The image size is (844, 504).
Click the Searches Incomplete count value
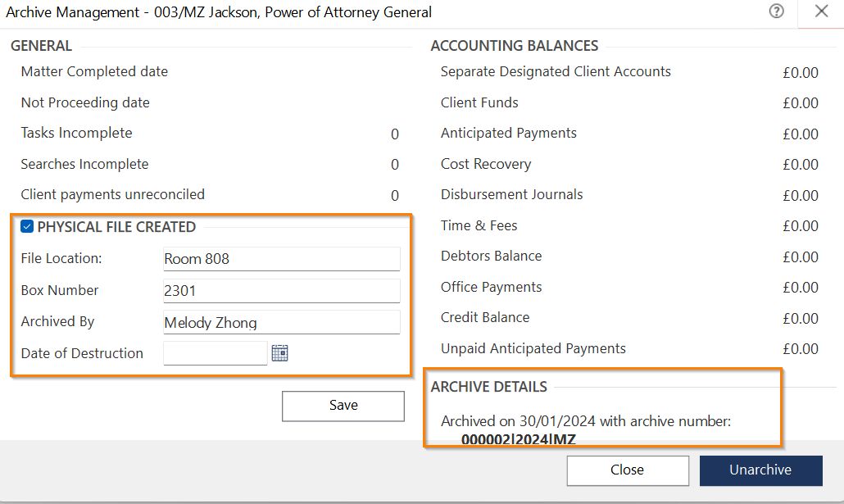tap(394, 165)
